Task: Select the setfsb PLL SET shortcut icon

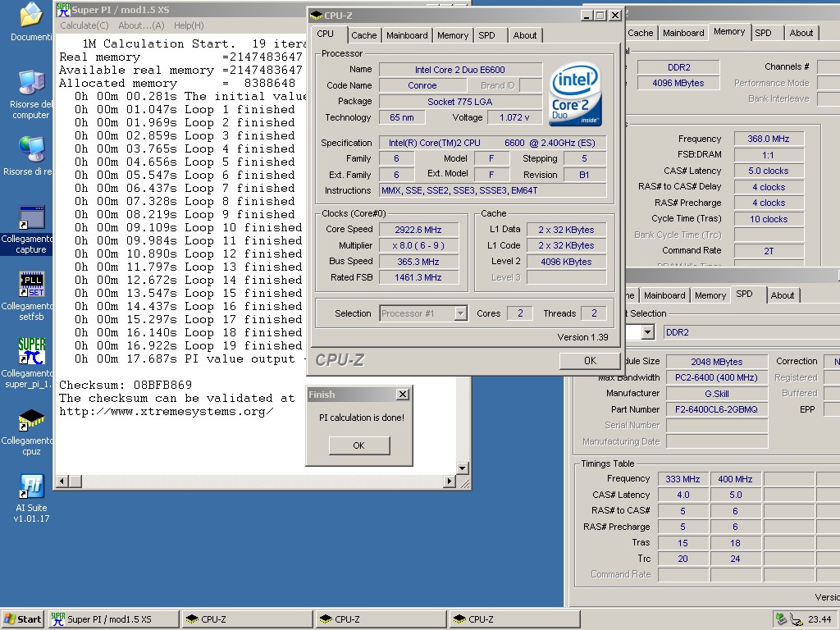Action: click(x=31, y=285)
